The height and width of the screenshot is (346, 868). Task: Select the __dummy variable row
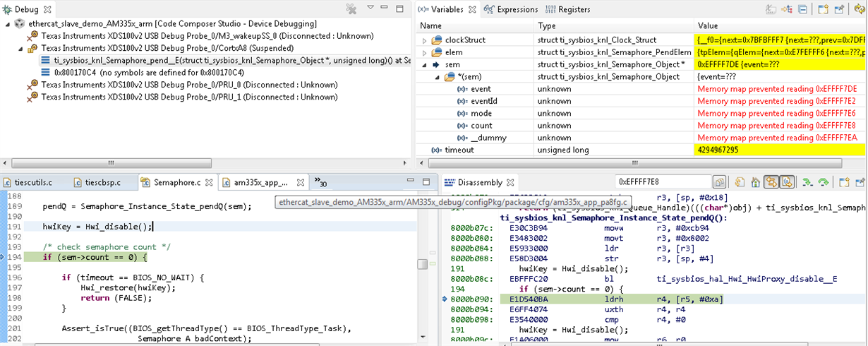pyautogui.click(x=641, y=138)
